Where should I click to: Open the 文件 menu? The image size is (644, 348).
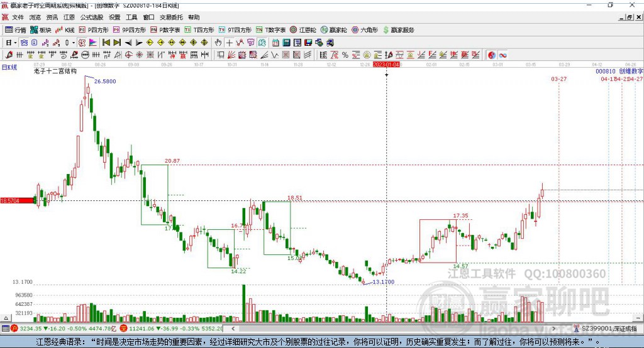pyautogui.click(x=18, y=17)
